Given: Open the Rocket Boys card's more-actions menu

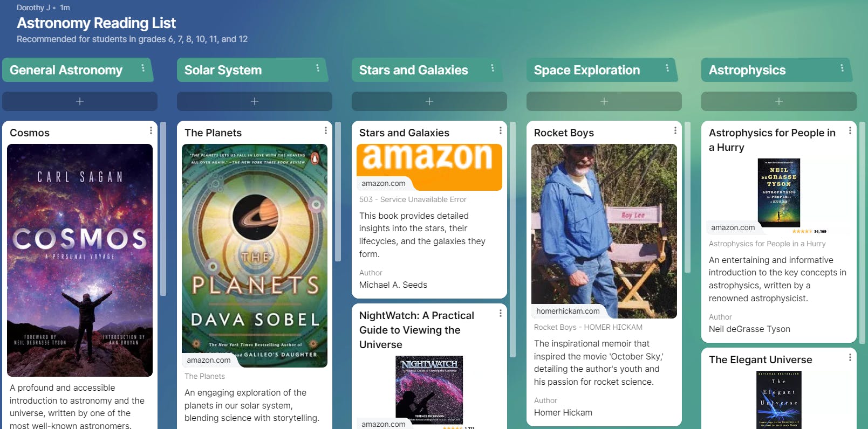Looking at the screenshot, I should click(675, 130).
